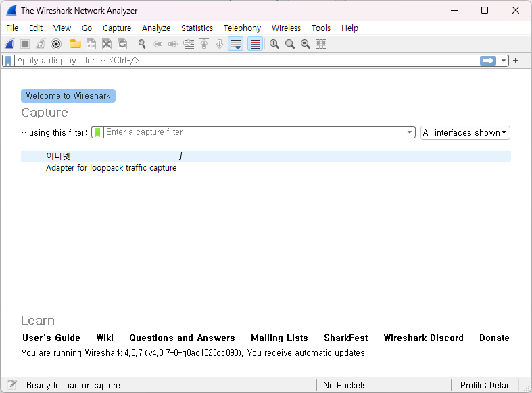Open the Wireless menu
The height and width of the screenshot is (393, 532).
pos(286,28)
